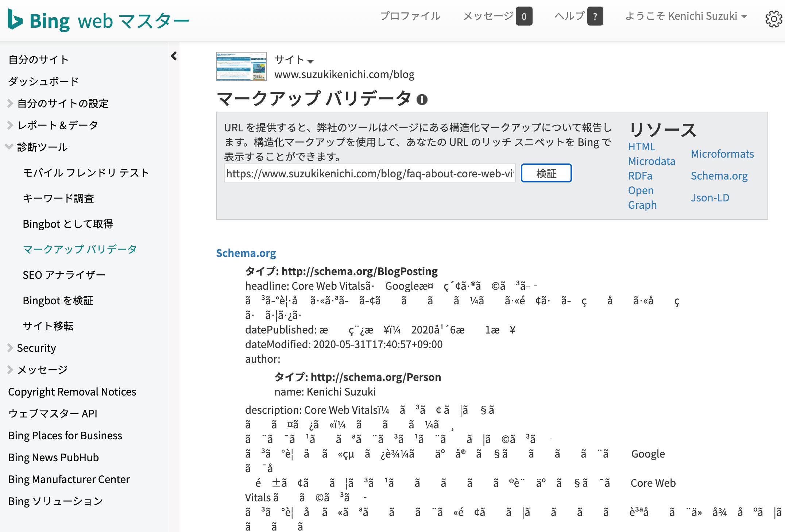Open the RDFa resource link

point(640,176)
